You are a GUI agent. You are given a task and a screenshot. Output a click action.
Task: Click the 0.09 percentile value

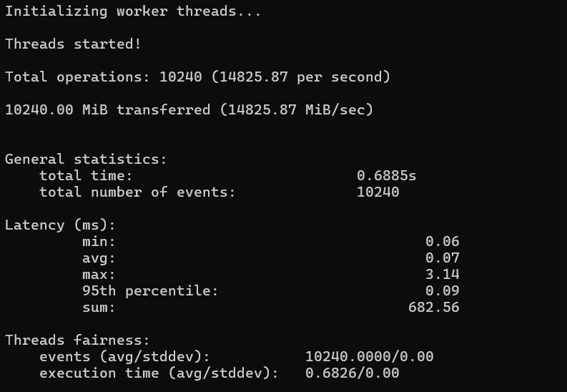click(443, 291)
